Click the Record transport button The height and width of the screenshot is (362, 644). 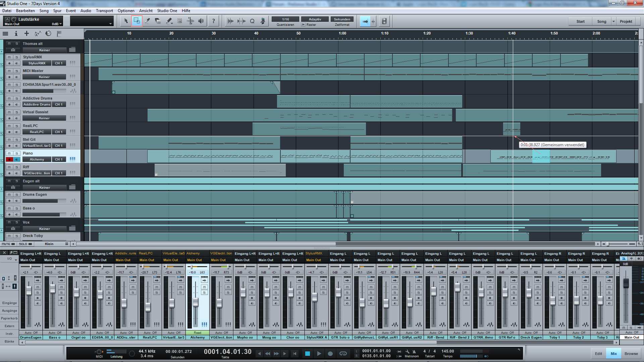pos(330,353)
